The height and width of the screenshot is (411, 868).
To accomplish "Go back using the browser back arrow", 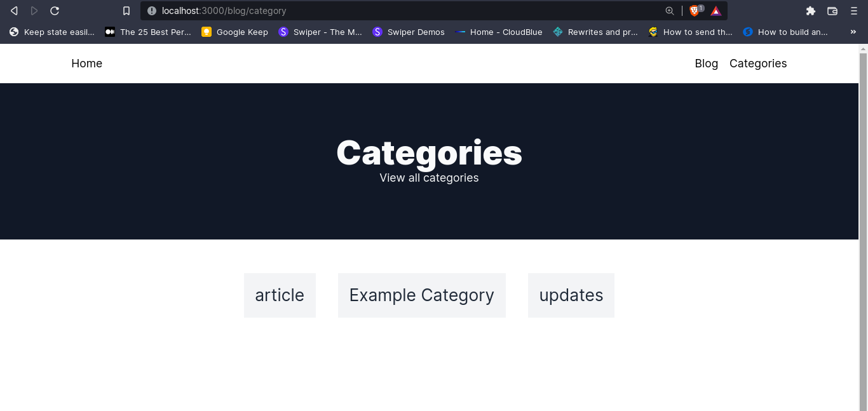I will point(14,11).
